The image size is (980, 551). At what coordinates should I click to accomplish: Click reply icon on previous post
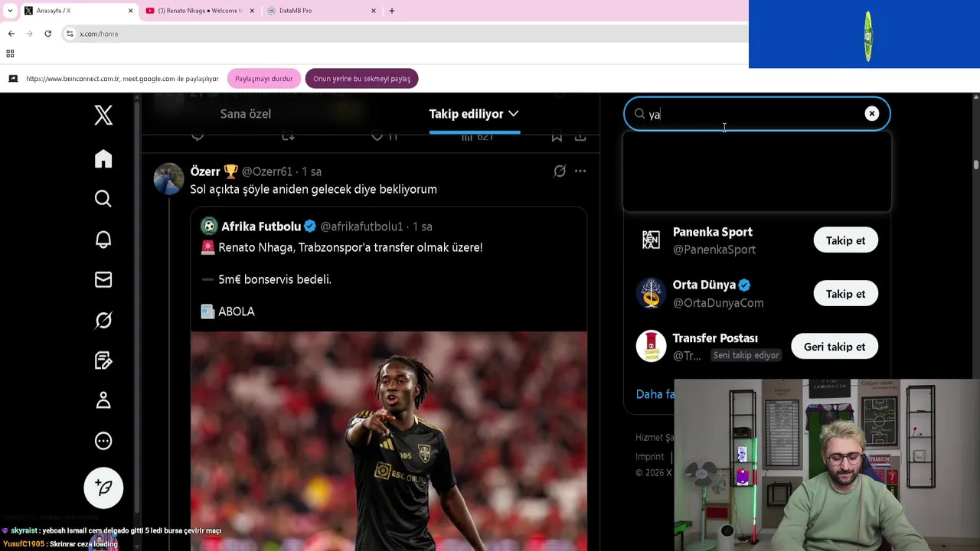point(198,137)
